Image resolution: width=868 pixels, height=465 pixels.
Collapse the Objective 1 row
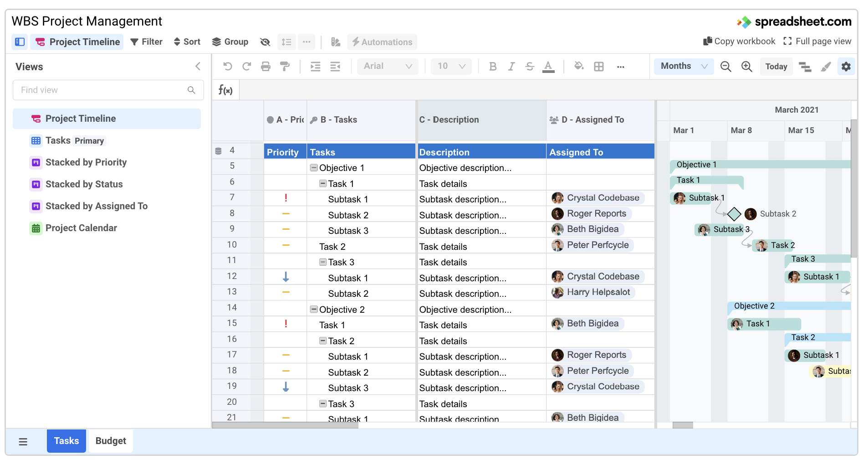coord(313,168)
